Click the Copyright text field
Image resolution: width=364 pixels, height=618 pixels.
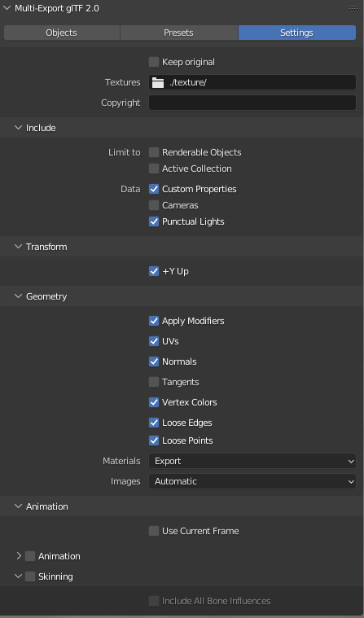[252, 103]
